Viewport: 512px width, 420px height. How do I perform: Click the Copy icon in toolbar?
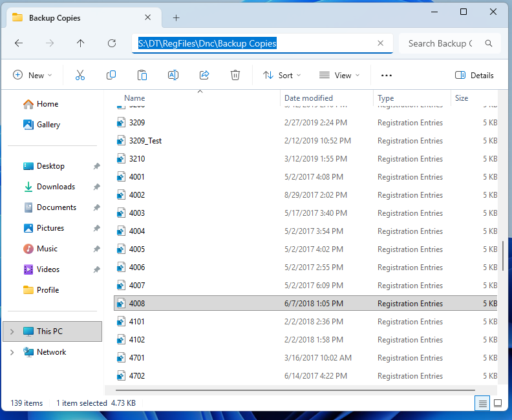click(x=111, y=75)
